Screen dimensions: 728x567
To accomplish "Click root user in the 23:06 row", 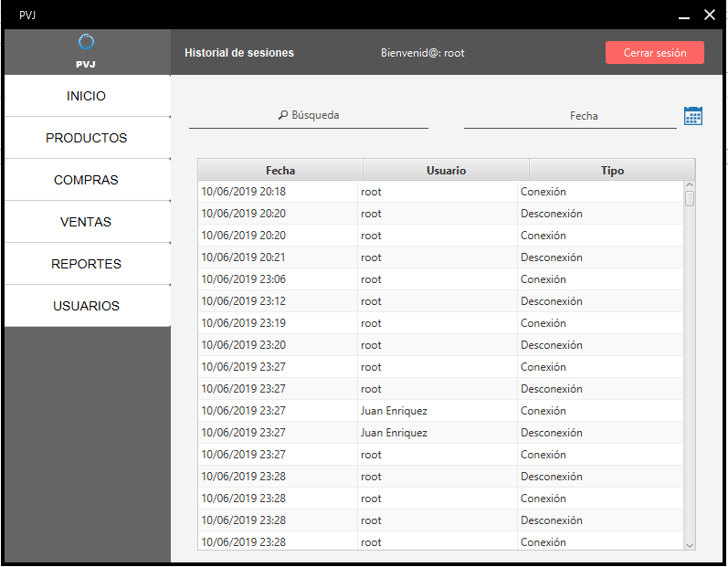I will point(371,279).
